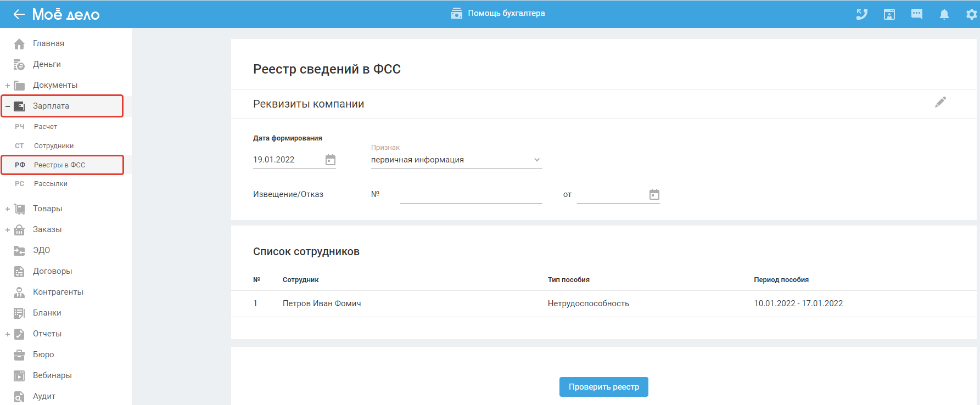Click the back arrow in header
The width and height of the screenshot is (980, 405).
(19, 14)
